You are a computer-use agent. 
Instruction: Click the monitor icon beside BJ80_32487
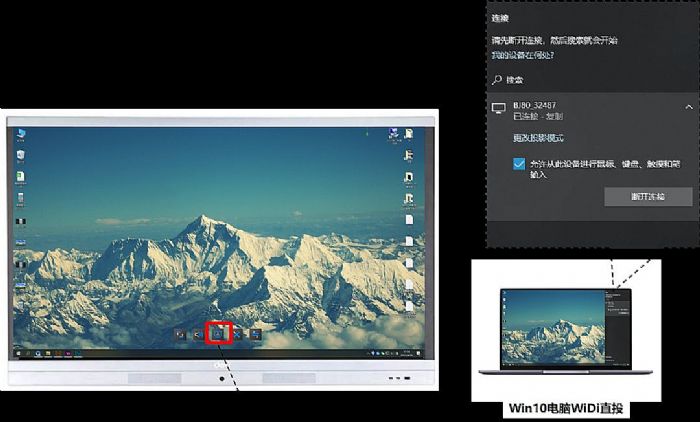point(499,107)
